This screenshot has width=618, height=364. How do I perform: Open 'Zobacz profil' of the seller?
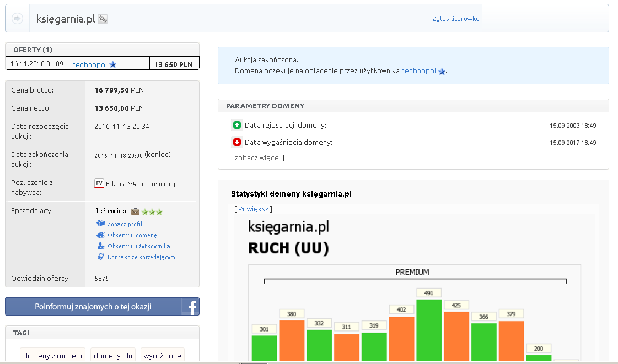click(125, 224)
